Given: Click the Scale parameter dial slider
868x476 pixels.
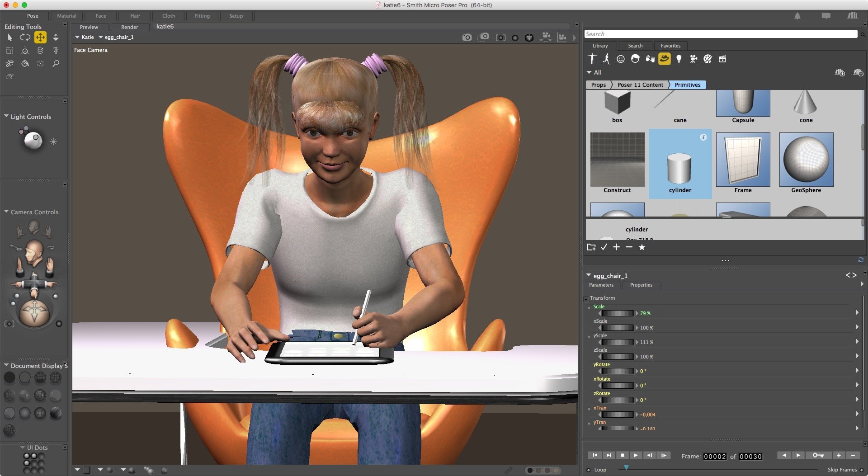Looking at the screenshot, I should 618,313.
